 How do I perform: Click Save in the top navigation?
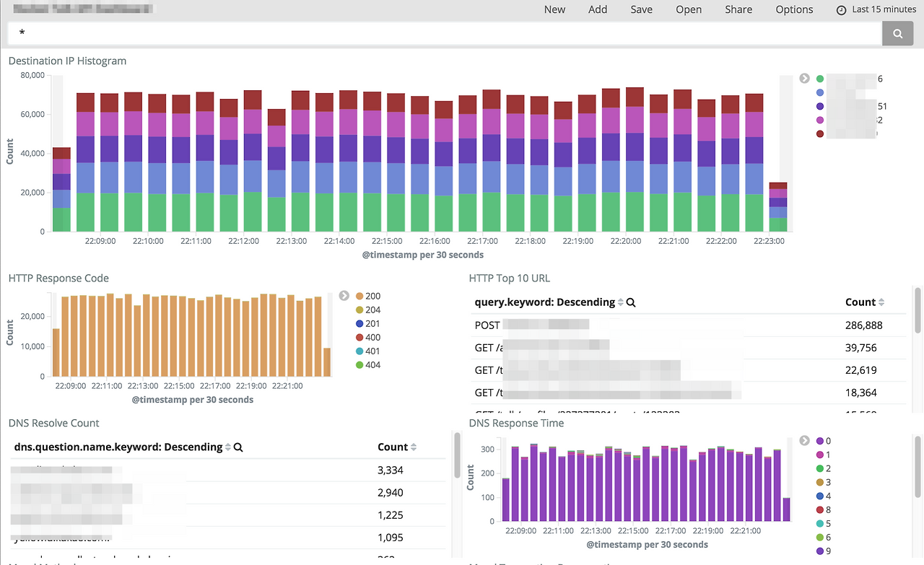pyautogui.click(x=641, y=9)
